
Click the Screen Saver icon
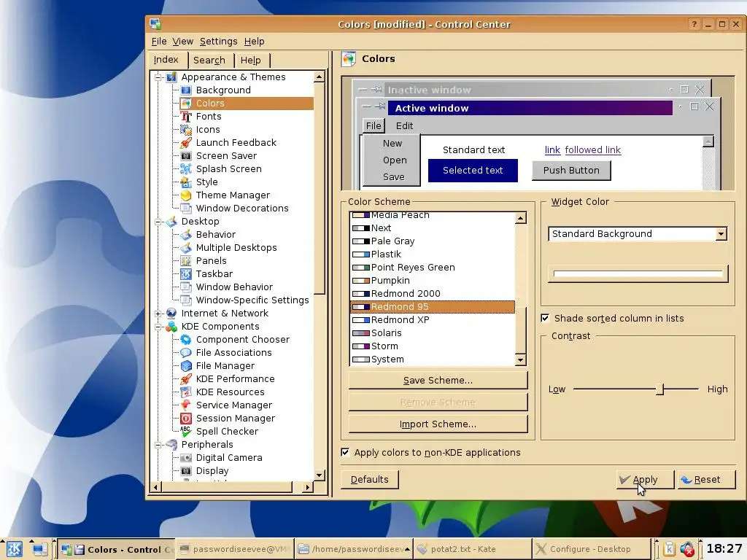[186, 156]
